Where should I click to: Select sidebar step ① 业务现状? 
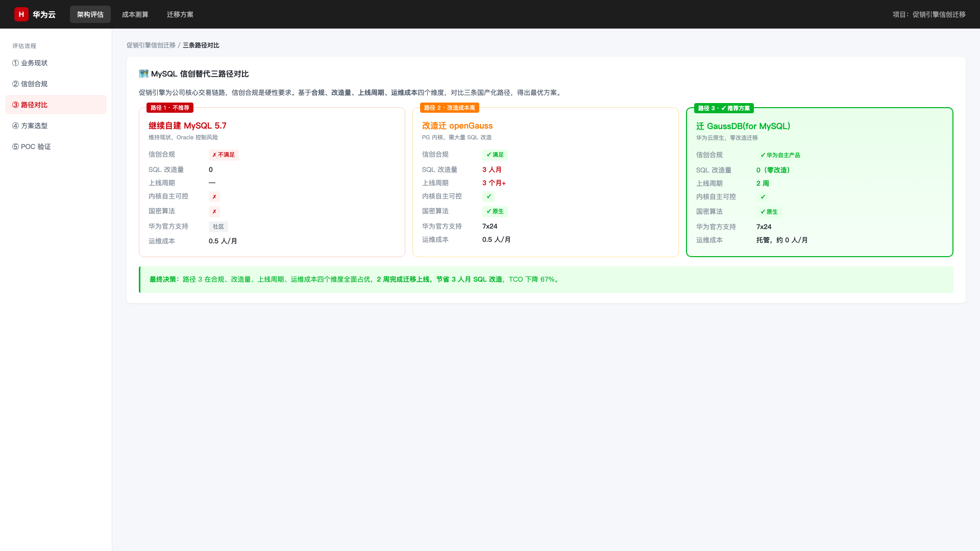tap(56, 63)
